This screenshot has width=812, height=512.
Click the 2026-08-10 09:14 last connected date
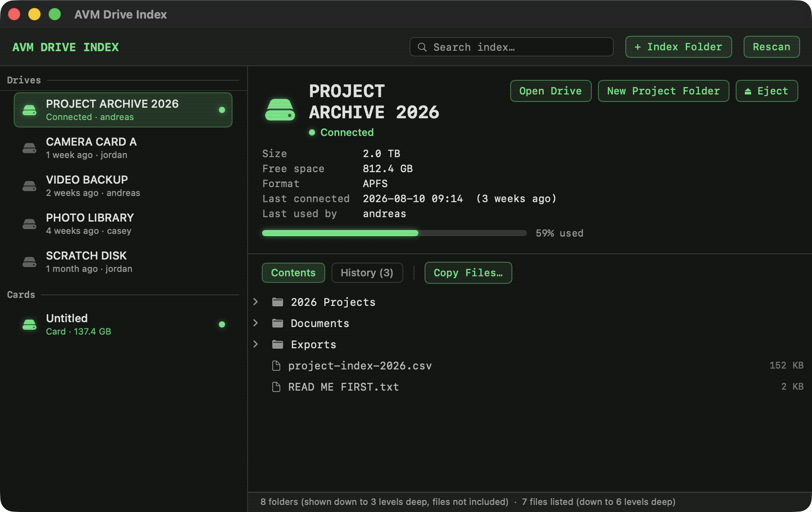(x=413, y=199)
